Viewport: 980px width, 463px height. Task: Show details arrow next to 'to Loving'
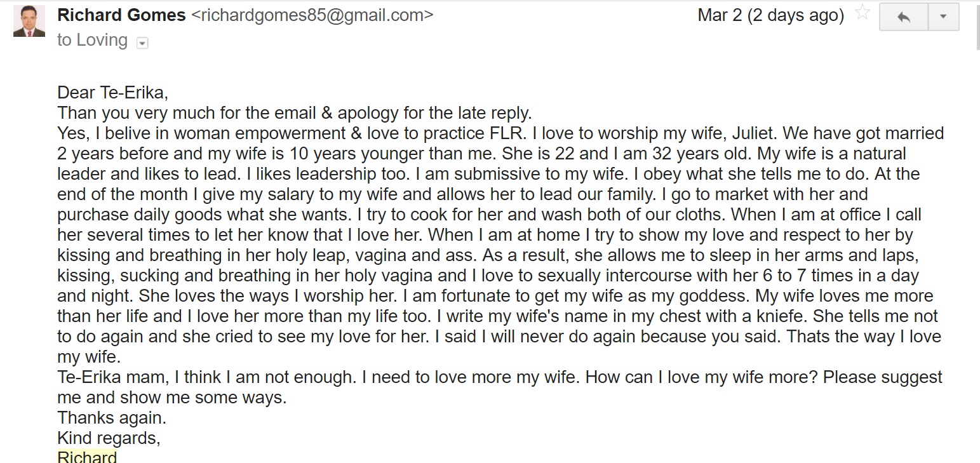[142, 43]
